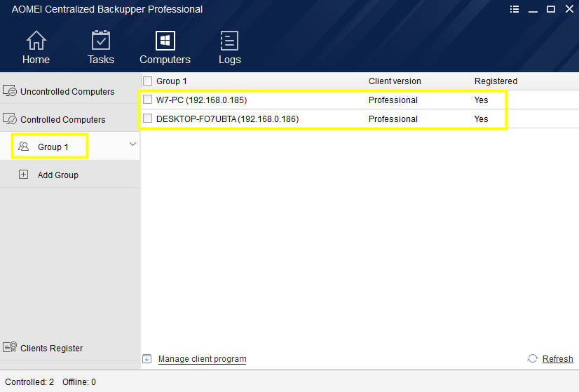Click the circular Refresh arrows icon

tap(533, 358)
